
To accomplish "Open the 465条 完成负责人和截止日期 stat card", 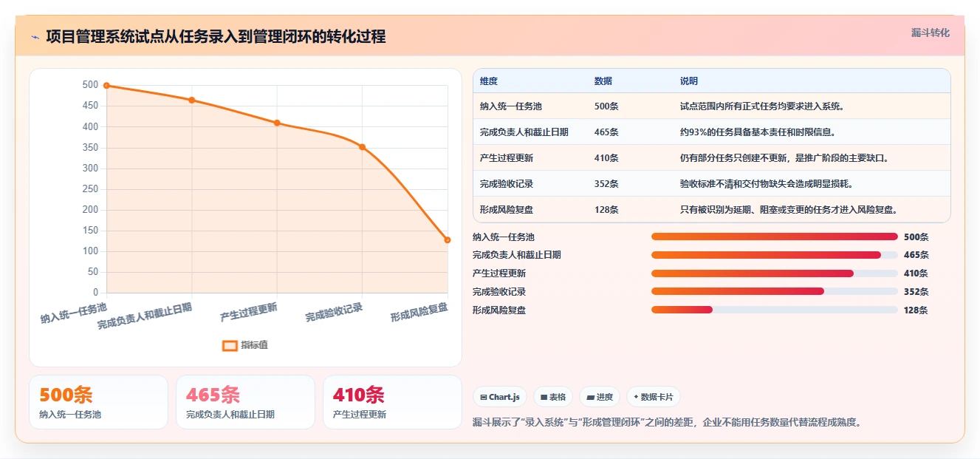I will (245, 402).
